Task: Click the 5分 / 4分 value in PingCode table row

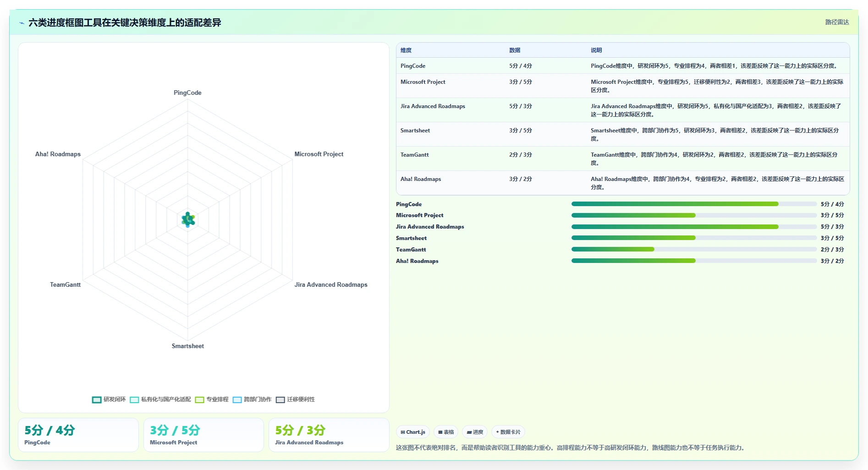Action: [x=521, y=66]
